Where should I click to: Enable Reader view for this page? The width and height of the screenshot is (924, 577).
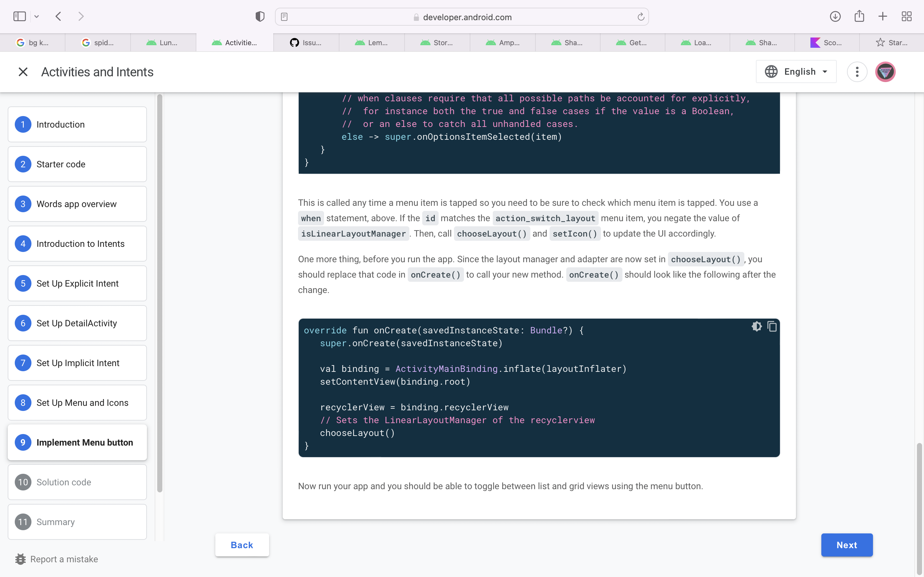(285, 16)
